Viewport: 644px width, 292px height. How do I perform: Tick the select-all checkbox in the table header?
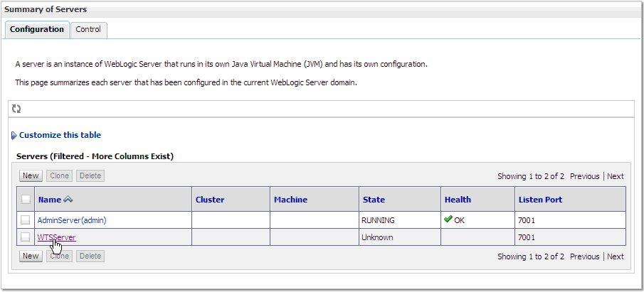pyautogui.click(x=26, y=200)
